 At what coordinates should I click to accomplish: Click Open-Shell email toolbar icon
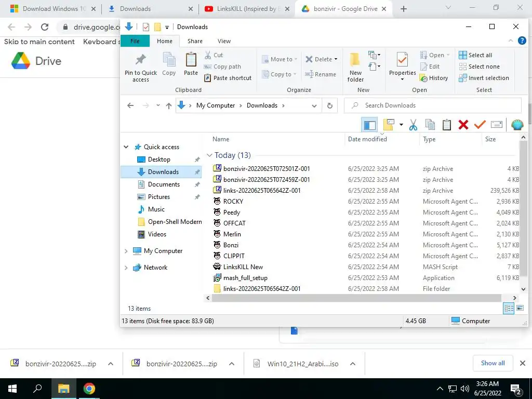point(496,125)
